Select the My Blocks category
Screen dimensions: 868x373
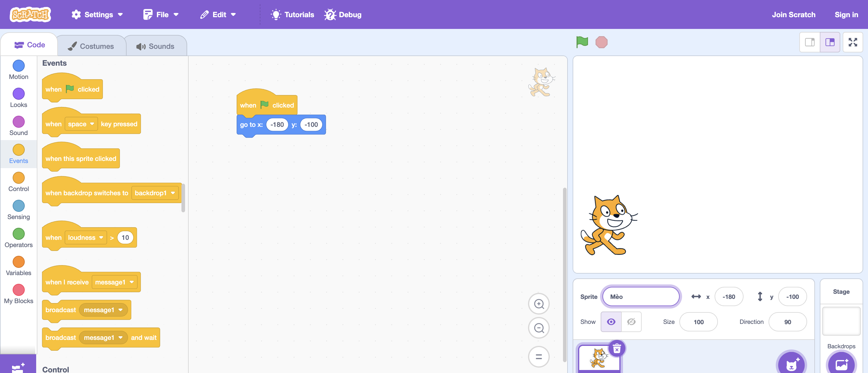[x=18, y=294]
